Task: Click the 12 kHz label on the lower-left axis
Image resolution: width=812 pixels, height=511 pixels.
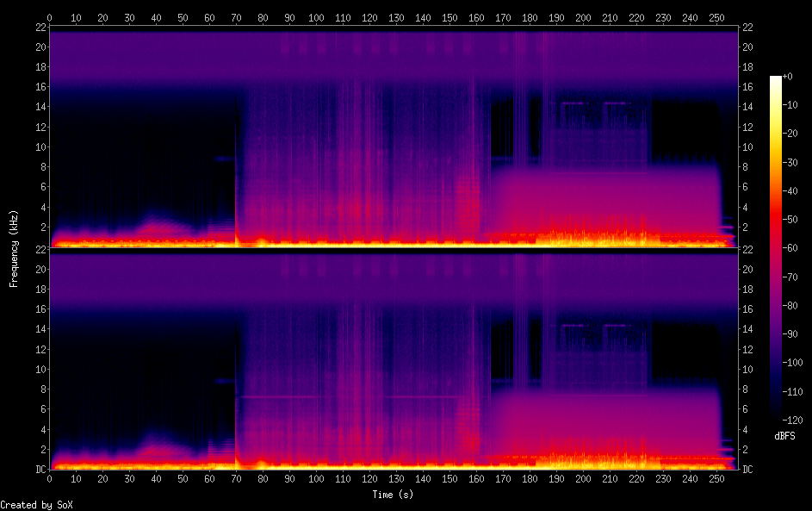Action: tap(39, 349)
